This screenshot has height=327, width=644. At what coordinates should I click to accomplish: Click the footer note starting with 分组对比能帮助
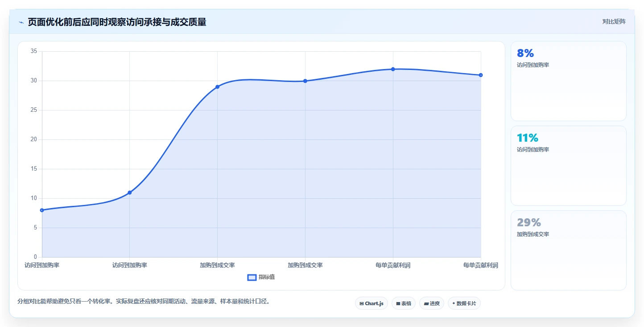click(x=144, y=302)
